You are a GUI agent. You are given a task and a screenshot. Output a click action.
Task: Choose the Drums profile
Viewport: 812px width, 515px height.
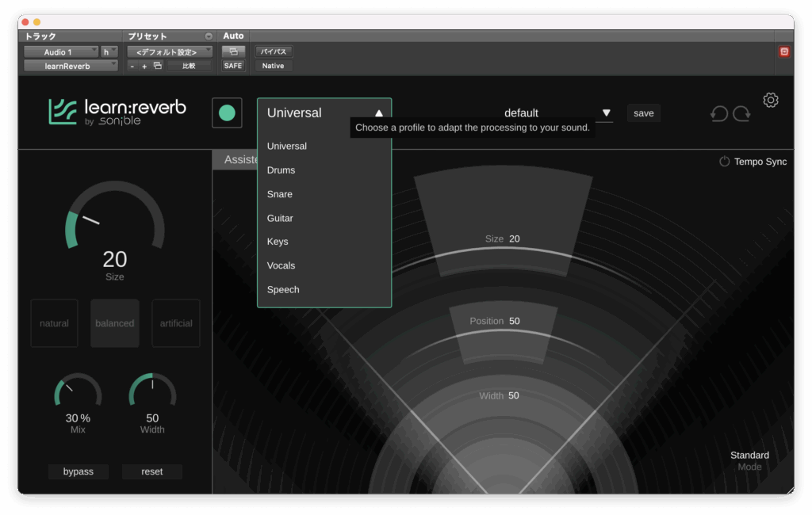pyautogui.click(x=324, y=170)
